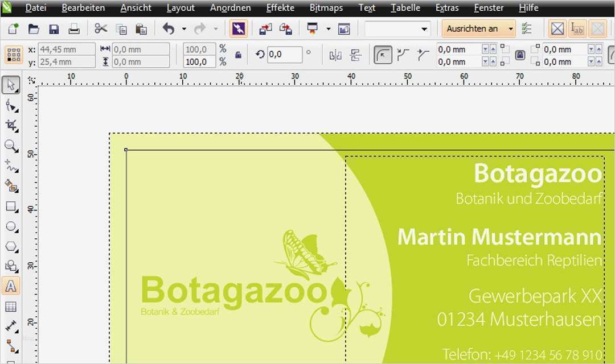Print the document using the printer icon
This screenshot has height=364, width=615.
point(73,29)
